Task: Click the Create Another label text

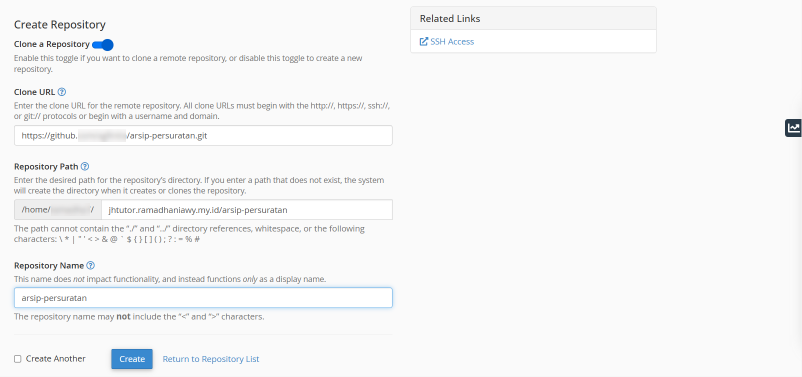Action: tap(56, 359)
